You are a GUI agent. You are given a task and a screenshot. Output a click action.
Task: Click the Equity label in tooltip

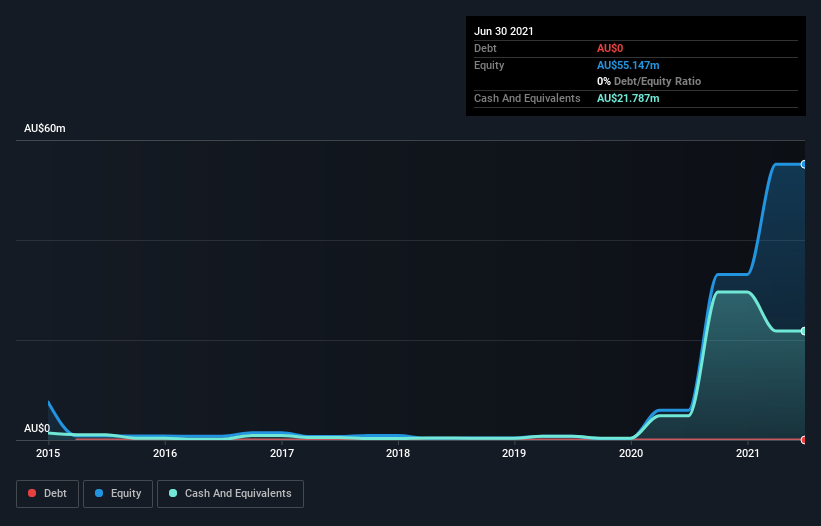click(489, 65)
